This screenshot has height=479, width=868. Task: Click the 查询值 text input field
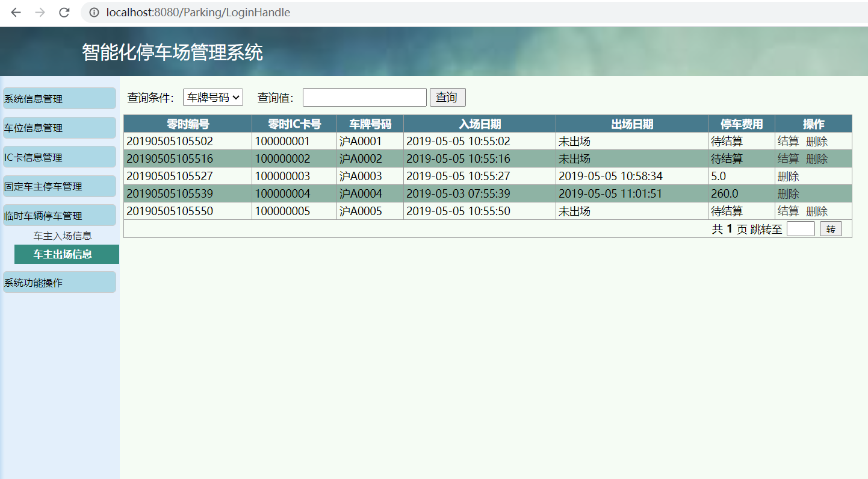pos(365,97)
